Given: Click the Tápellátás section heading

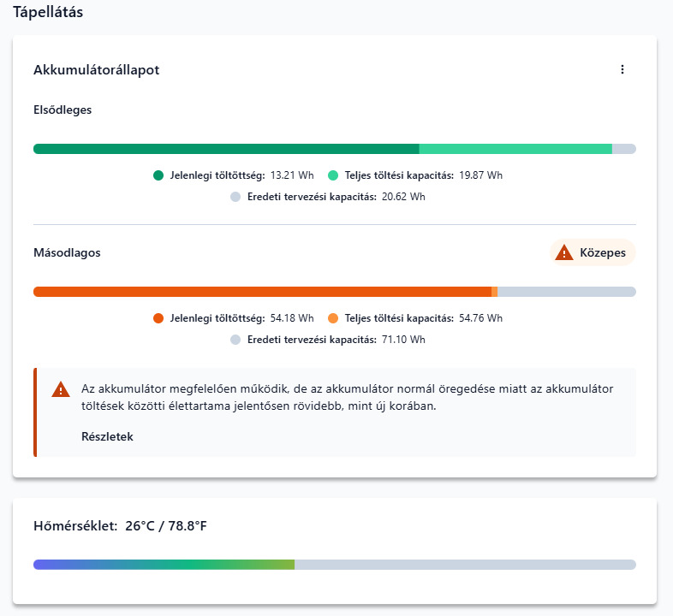Looking at the screenshot, I should (48, 13).
